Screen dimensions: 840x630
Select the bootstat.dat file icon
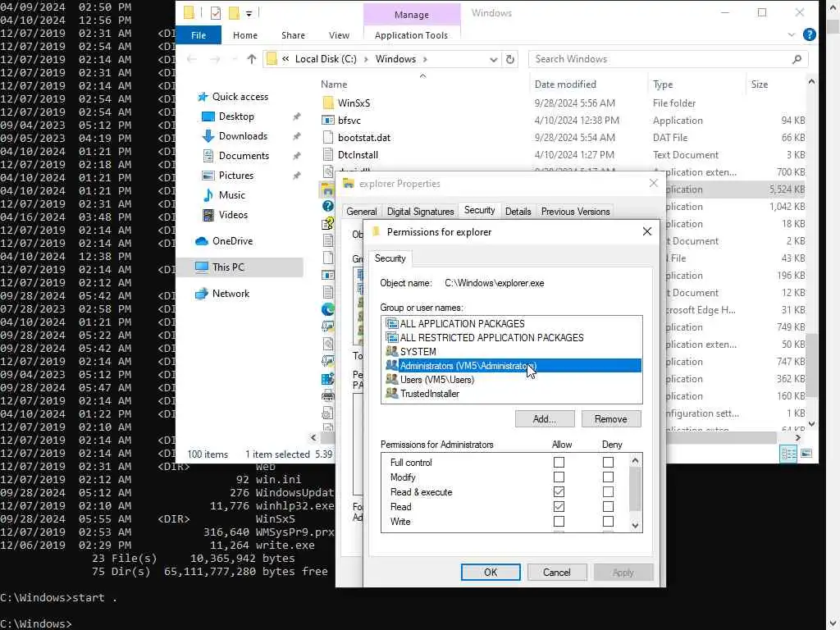click(x=328, y=138)
